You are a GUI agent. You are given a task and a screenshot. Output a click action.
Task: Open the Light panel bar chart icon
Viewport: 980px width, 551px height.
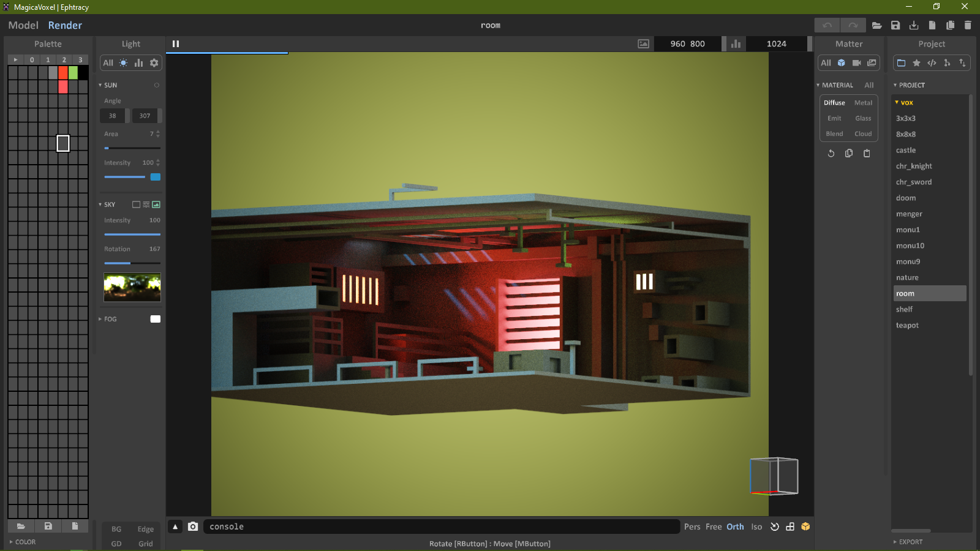tap(139, 62)
